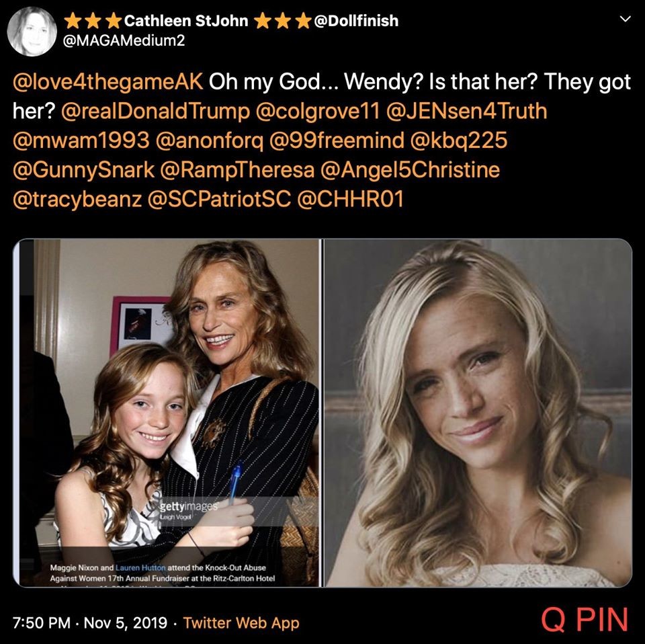Open the tweet options chevron menu
Image resolution: width=645 pixels, height=644 pixels.
point(626,21)
